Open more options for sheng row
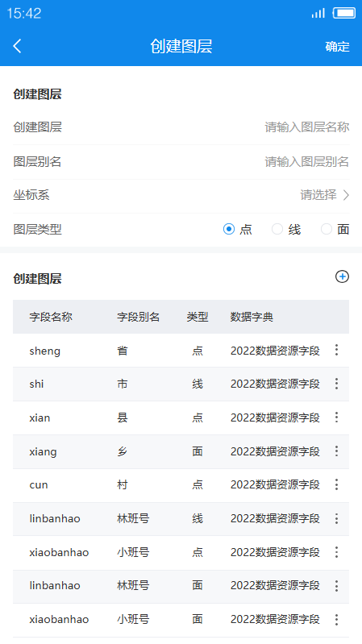362x644 pixels. pos(336,350)
